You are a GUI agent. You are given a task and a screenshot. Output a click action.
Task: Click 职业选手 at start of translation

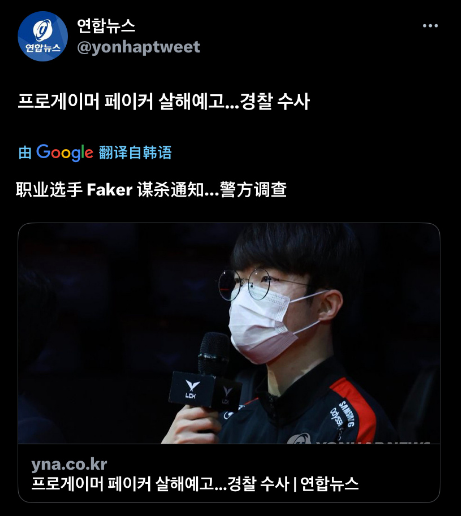[x=49, y=190]
